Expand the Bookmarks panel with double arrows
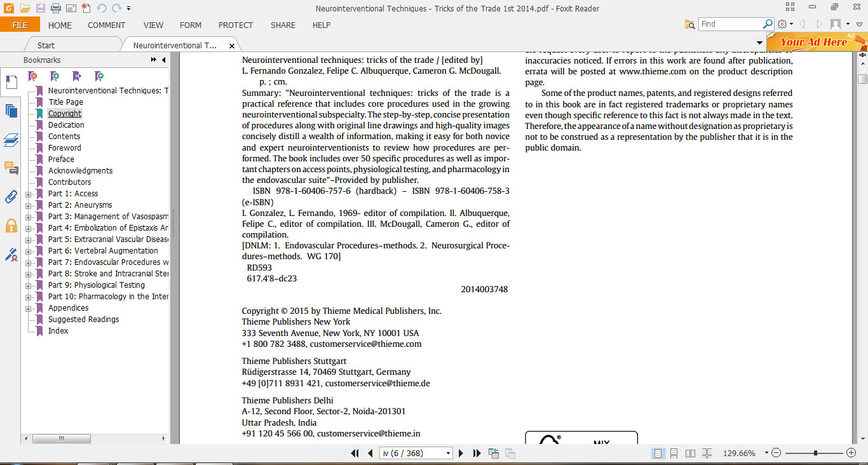The width and height of the screenshot is (868, 465). (x=154, y=60)
